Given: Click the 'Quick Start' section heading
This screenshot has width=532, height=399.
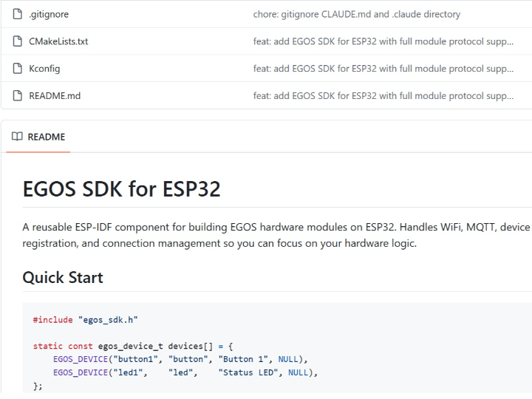Looking at the screenshot, I should tap(63, 277).
